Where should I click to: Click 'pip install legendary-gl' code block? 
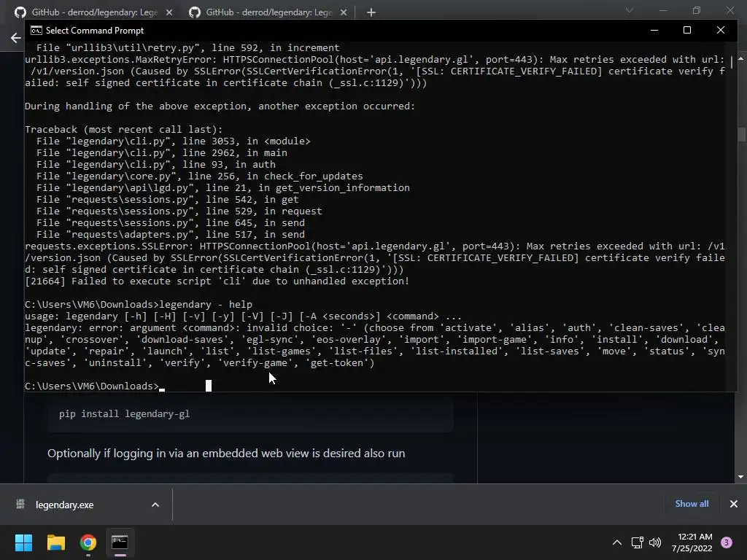point(250,414)
